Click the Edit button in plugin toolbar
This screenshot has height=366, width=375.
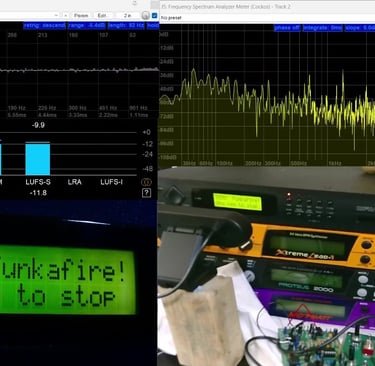tap(102, 16)
